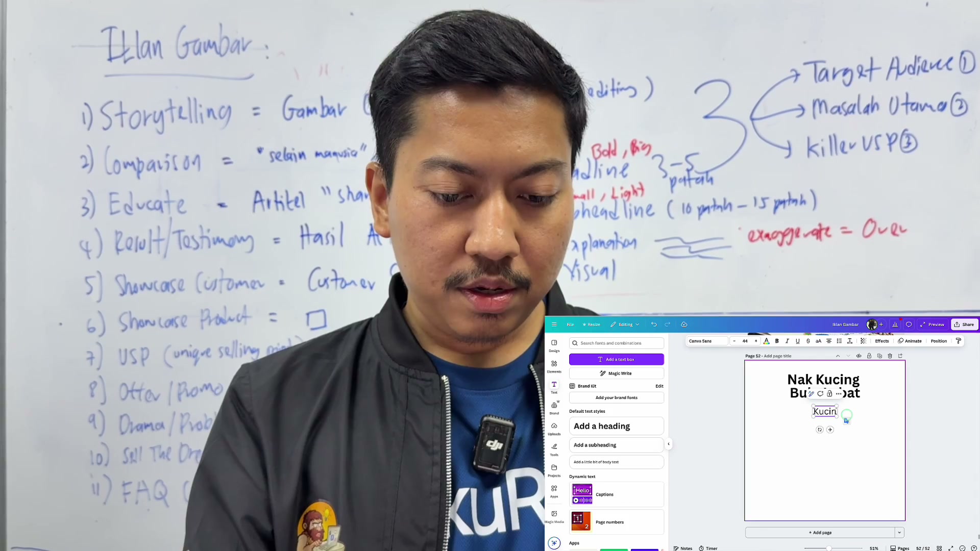980x551 pixels.
Task: Insert a subheading text style
Action: click(617, 445)
